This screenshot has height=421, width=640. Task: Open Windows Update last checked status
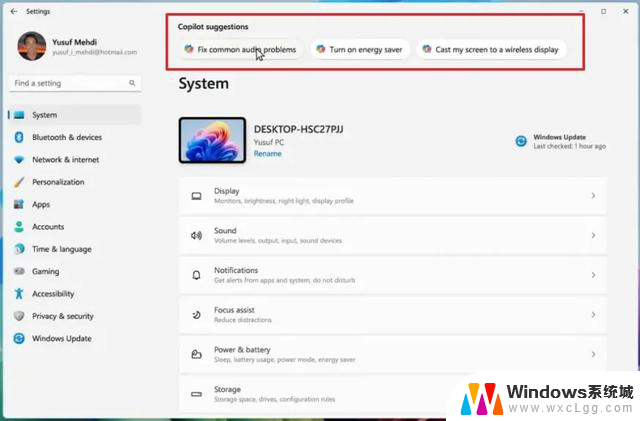[x=560, y=141]
